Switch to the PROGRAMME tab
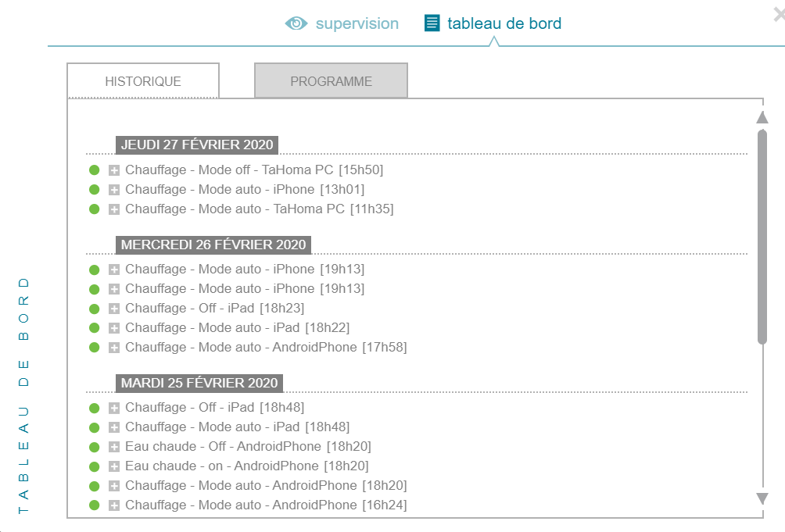Screen dimensions: 785x532 331,80
